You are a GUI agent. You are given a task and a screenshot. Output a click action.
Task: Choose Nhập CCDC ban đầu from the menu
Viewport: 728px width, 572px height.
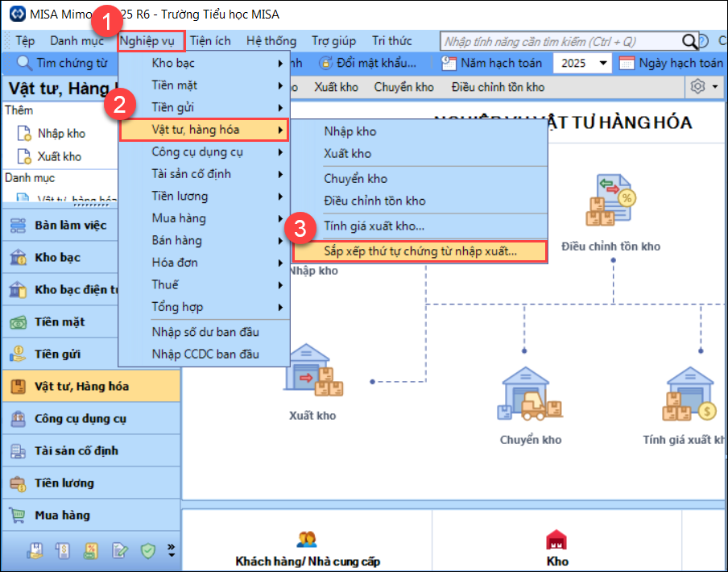[204, 354]
